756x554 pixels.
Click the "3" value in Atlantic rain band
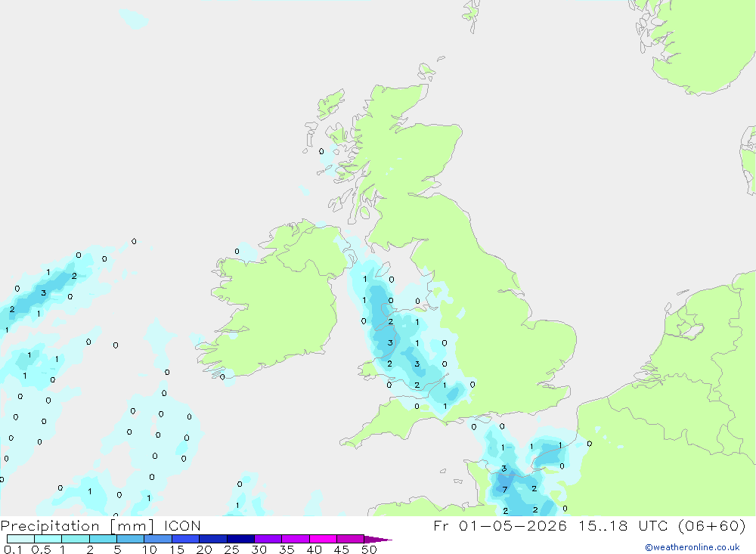click(43, 292)
